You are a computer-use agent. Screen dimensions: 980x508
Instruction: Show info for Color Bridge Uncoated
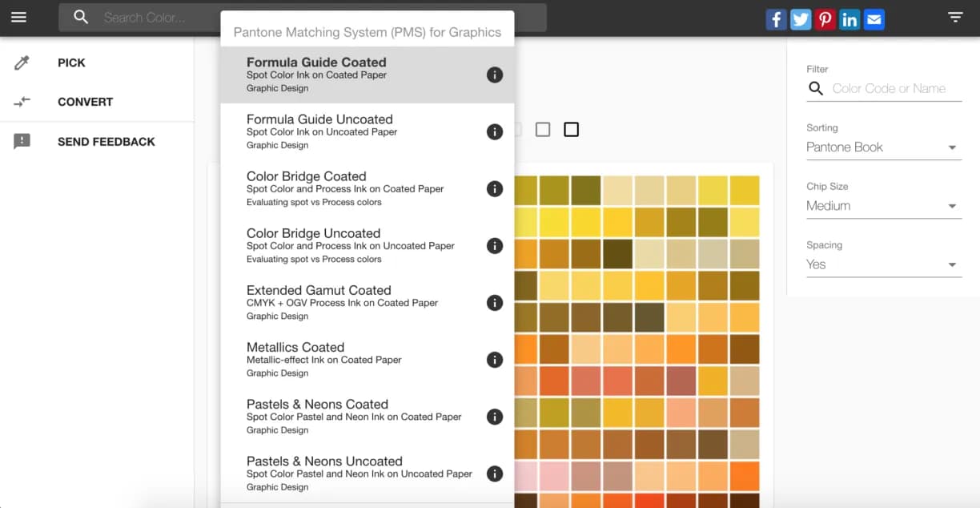point(495,245)
